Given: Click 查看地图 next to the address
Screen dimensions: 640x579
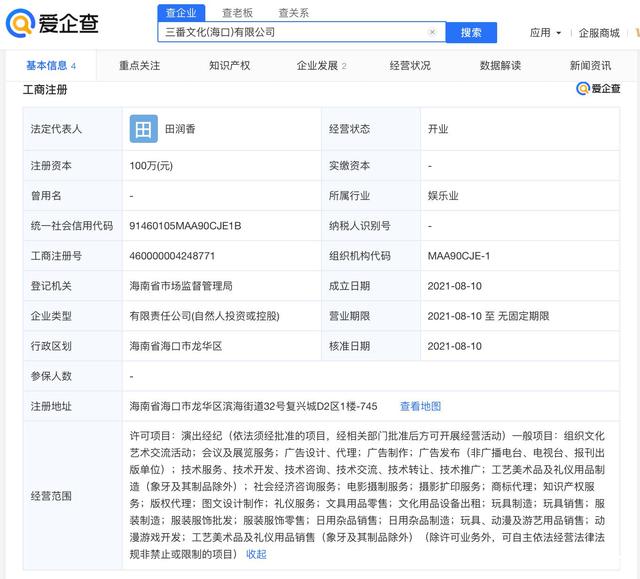Looking at the screenshot, I should (x=420, y=406).
